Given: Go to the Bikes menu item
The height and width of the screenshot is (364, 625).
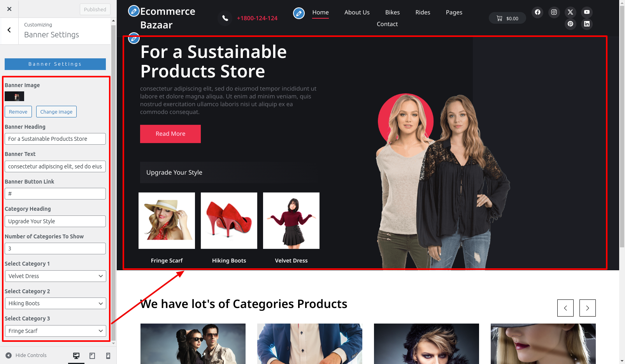Looking at the screenshot, I should [x=392, y=12].
